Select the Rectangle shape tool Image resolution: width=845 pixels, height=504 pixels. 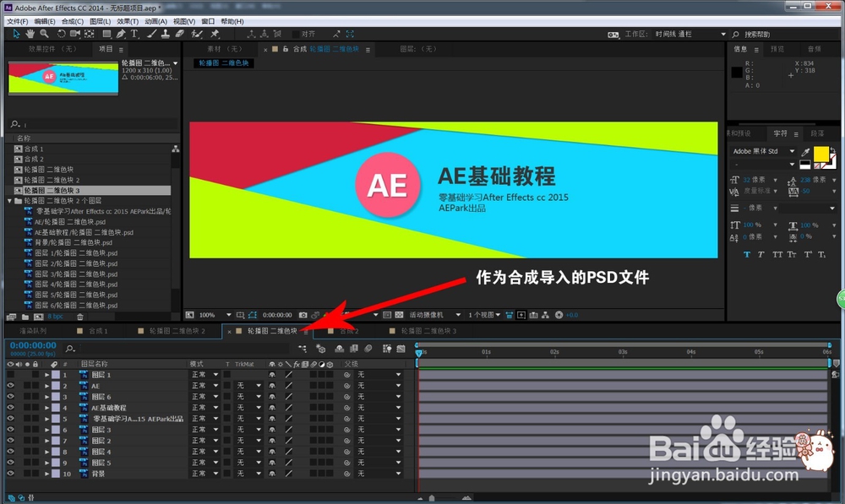[x=106, y=34]
